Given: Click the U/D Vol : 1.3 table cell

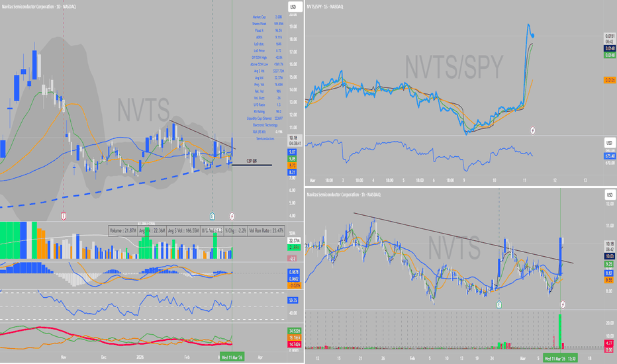Looking at the screenshot, I should pos(212,230).
